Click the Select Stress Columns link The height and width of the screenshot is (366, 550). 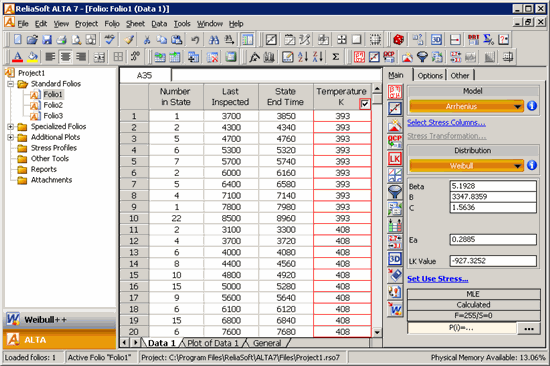coord(446,122)
